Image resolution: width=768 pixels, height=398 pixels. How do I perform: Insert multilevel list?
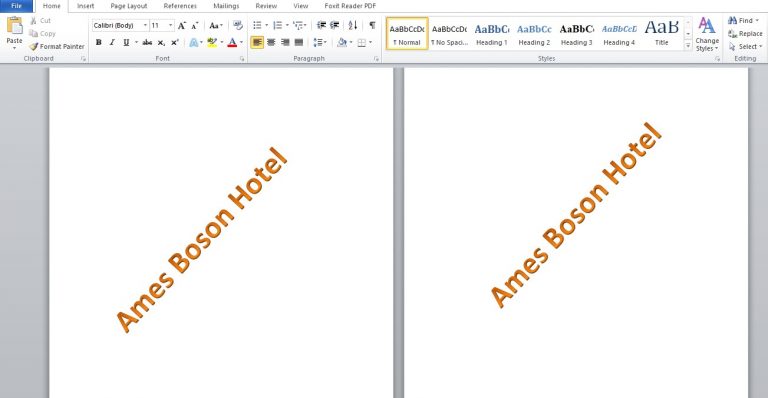click(x=298, y=25)
